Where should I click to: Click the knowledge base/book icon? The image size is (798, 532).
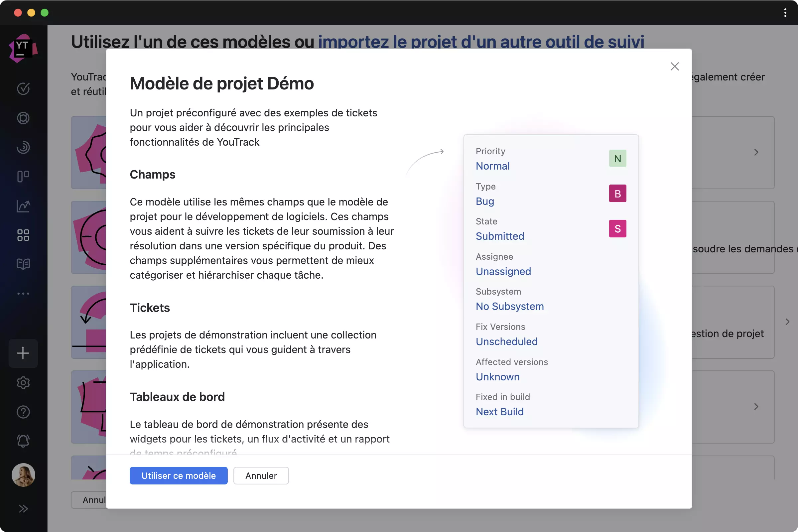click(23, 264)
